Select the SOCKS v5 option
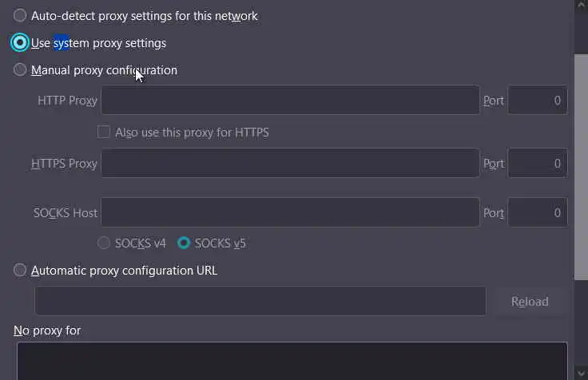 pyautogui.click(x=184, y=243)
